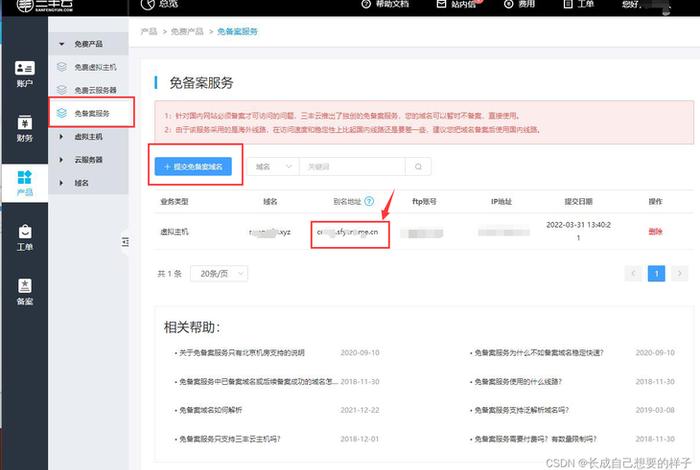This screenshot has height=470, width=700.
Task: Expand the 云服务器 menu group
Action: pos(88,160)
